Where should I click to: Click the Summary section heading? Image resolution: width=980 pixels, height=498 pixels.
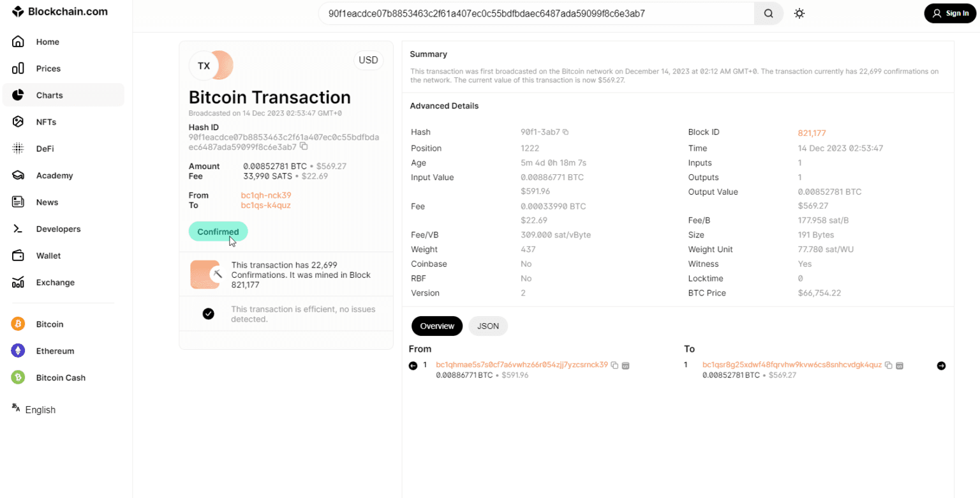429,54
